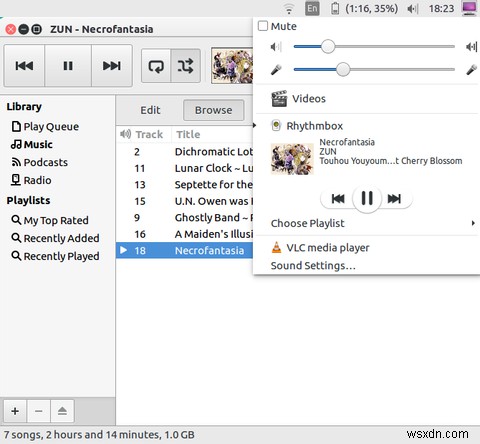Screen dimensions: 480x444
Task: Click the Wi-Fi network indicator
Action: 289,8
